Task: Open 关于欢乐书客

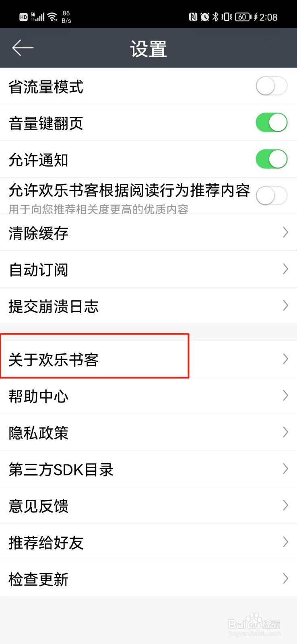Action: tap(148, 359)
